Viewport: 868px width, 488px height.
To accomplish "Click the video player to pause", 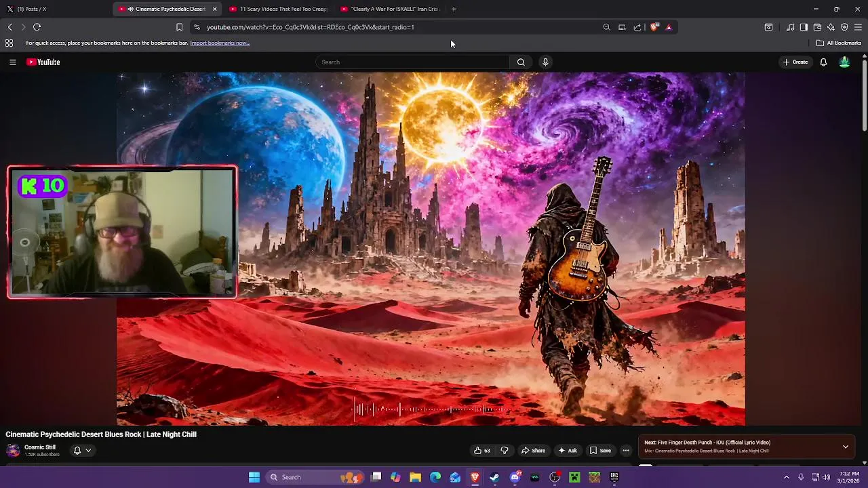I will tap(431, 249).
